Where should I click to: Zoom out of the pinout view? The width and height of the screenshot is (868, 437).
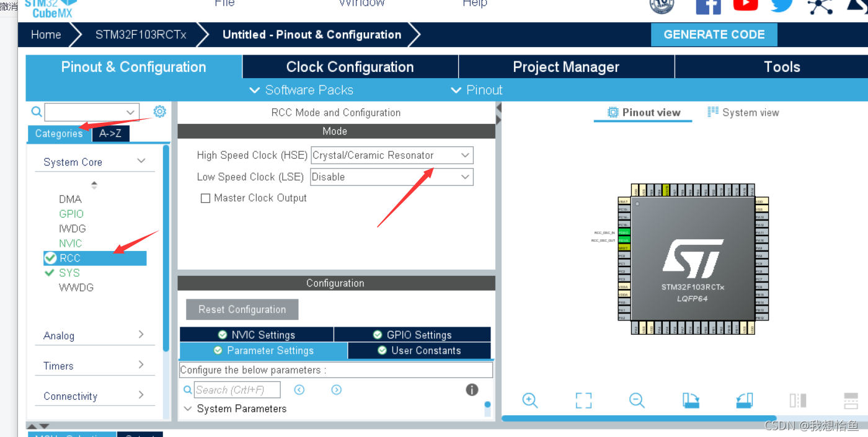[x=637, y=400]
